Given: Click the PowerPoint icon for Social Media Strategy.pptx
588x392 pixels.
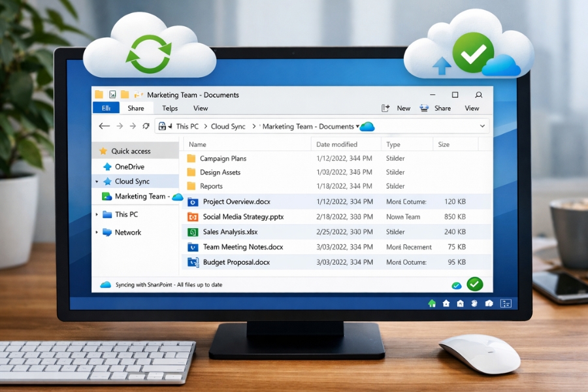Looking at the screenshot, I should tap(193, 217).
